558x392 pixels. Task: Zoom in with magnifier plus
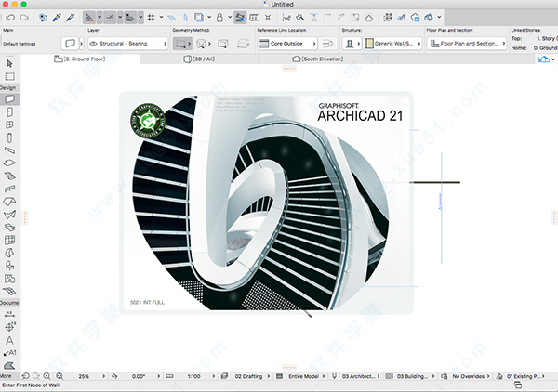[46, 376]
